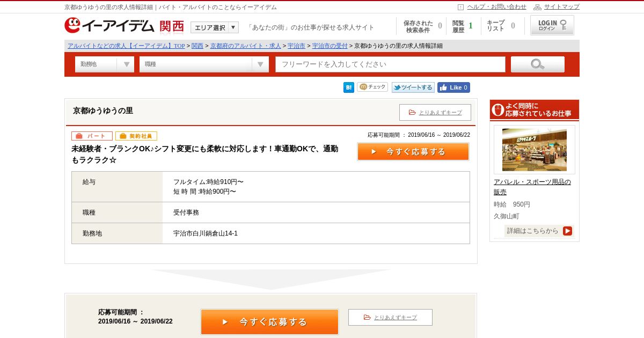Click the help icon next to ヘルプ

pyautogui.click(x=460, y=7)
